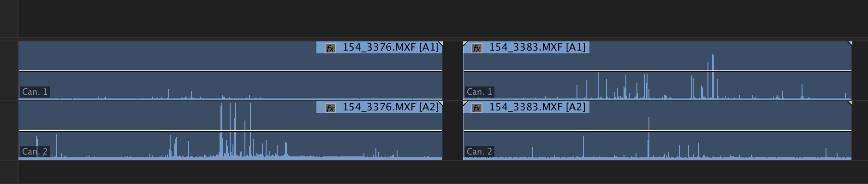Select clip name 154_3383.MXF [A1]
Image resolution: width=868 pixels, height=184 pixels.
[x=537, y=47]
